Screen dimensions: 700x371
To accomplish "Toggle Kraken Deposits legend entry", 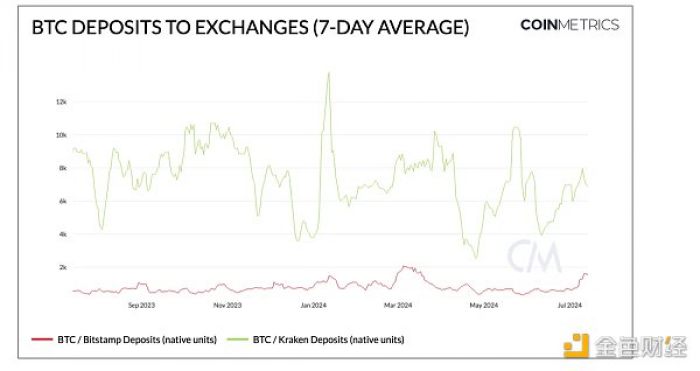I will point(316,340).
